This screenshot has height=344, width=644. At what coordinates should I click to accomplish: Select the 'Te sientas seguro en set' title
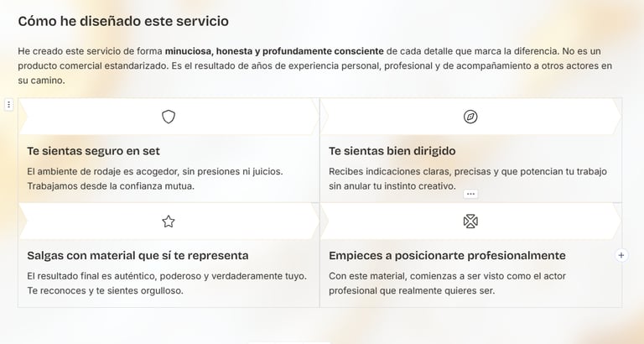point(93,151)
